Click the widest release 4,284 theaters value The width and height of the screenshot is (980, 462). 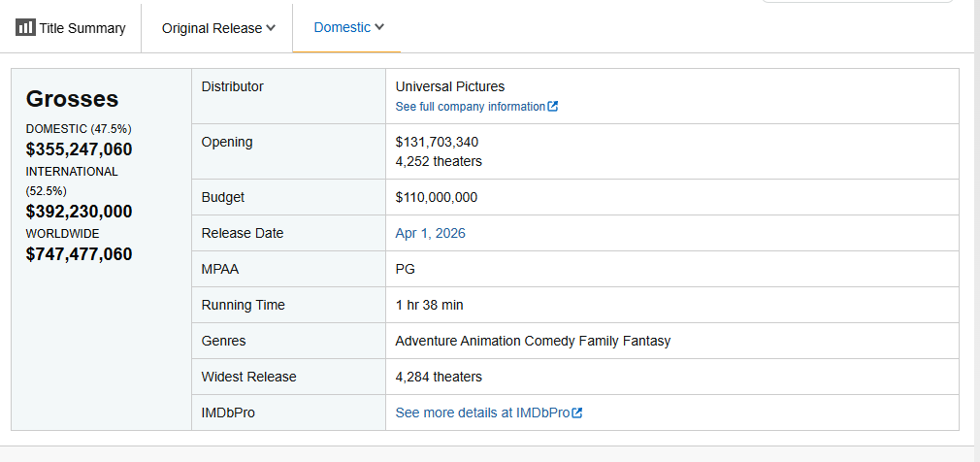click(439, 377)
